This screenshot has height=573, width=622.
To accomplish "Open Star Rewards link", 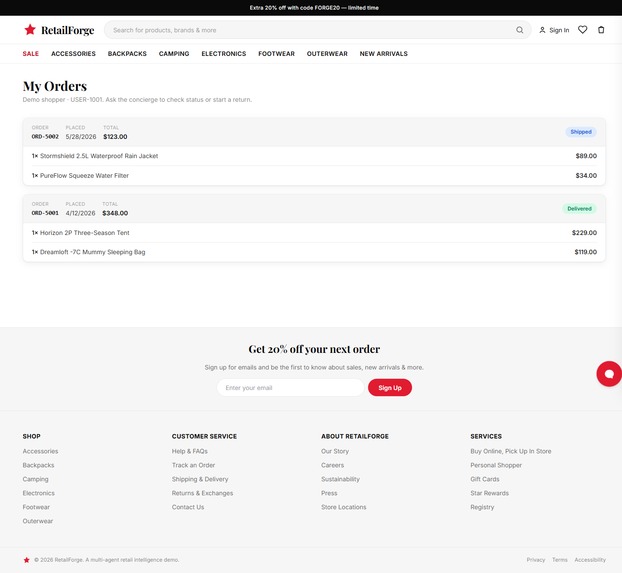I will point(490,493).
